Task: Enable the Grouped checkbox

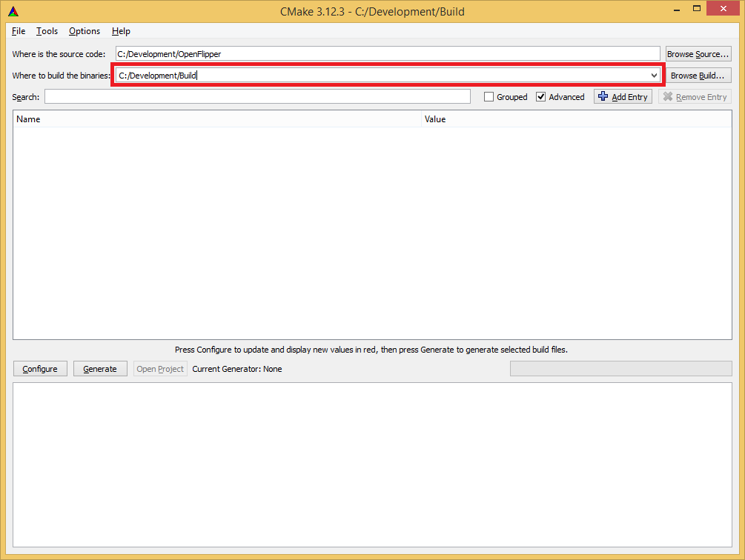Action: [x=487, y=96]
